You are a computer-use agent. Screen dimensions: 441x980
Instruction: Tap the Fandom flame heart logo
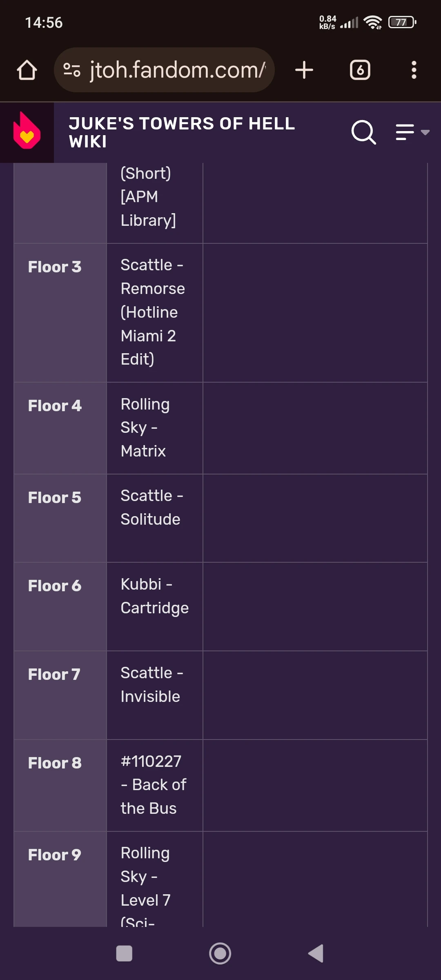27,132
